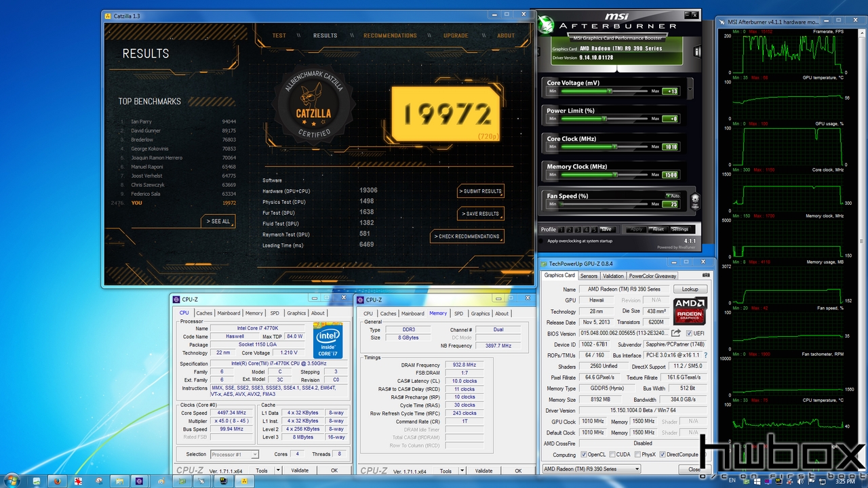Toggle the PhysX checkbox in GPU-Z
The width and height of the screenshot is (868, 488).
tap(637, 455)
